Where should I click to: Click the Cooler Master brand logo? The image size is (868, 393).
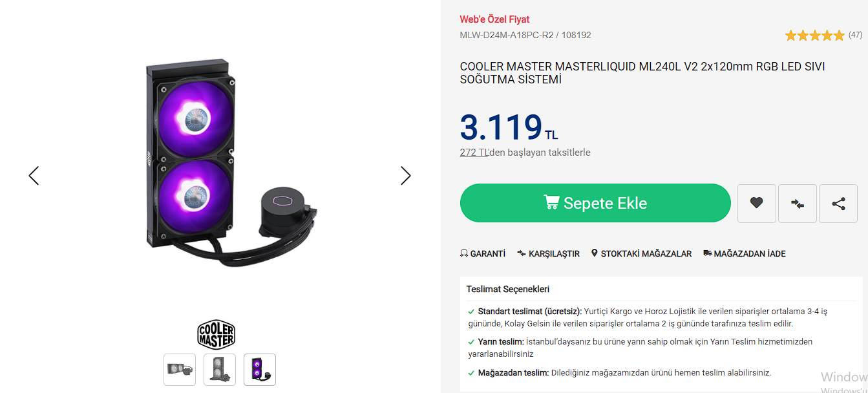tap(216, 335)
